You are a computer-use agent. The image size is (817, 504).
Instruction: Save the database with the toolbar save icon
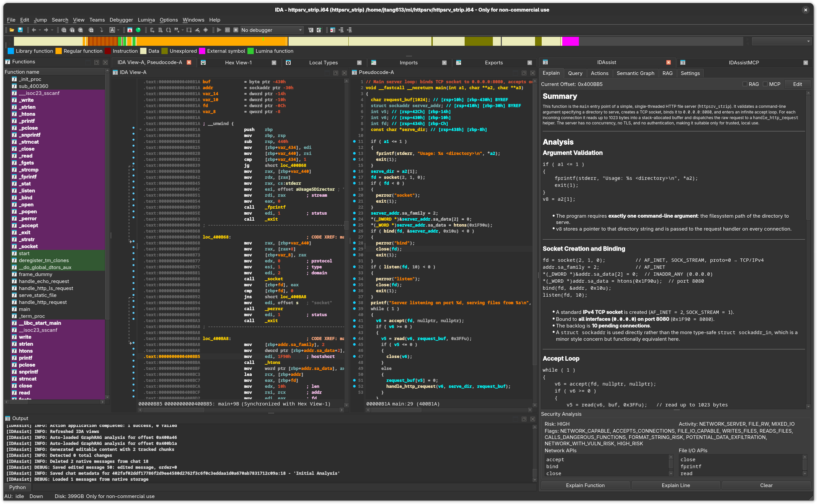tap(21, 30)
